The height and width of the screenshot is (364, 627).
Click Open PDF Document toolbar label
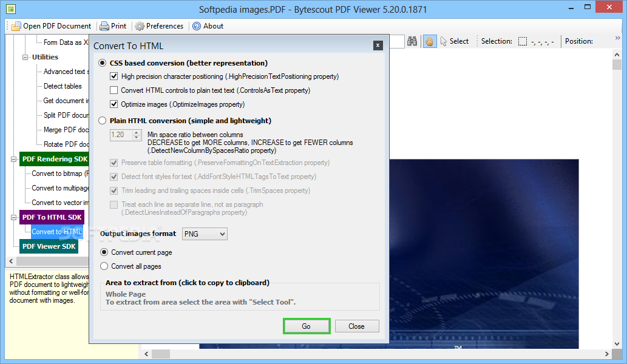click(57, 26)
